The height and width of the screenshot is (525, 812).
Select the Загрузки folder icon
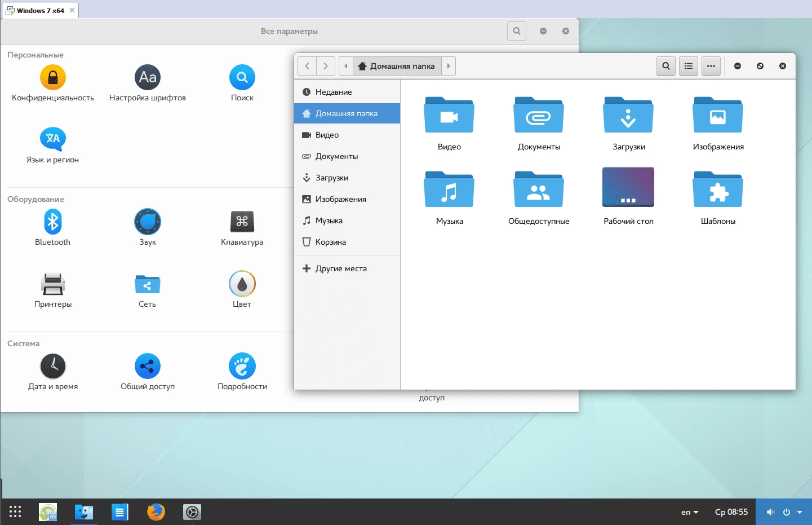click(628, 115)
